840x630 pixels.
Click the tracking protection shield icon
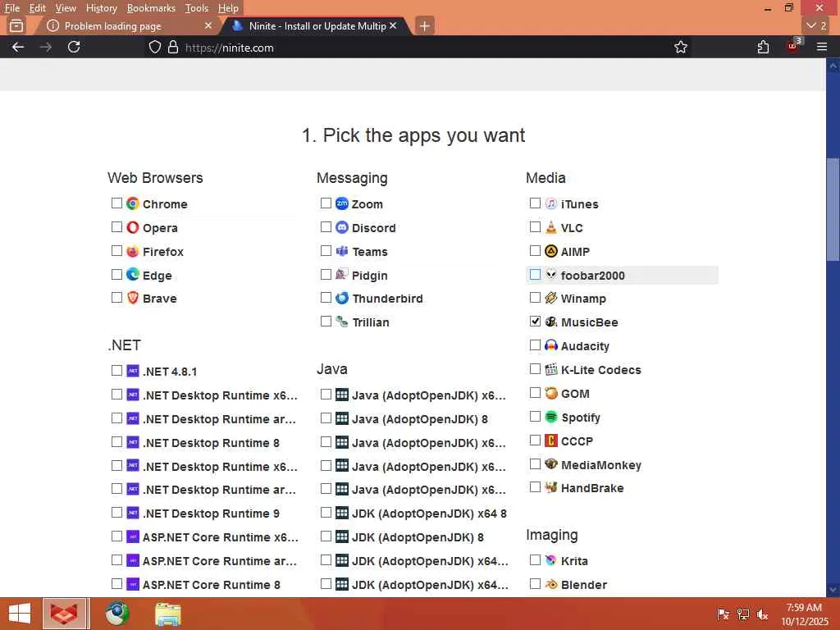(155, 47)
